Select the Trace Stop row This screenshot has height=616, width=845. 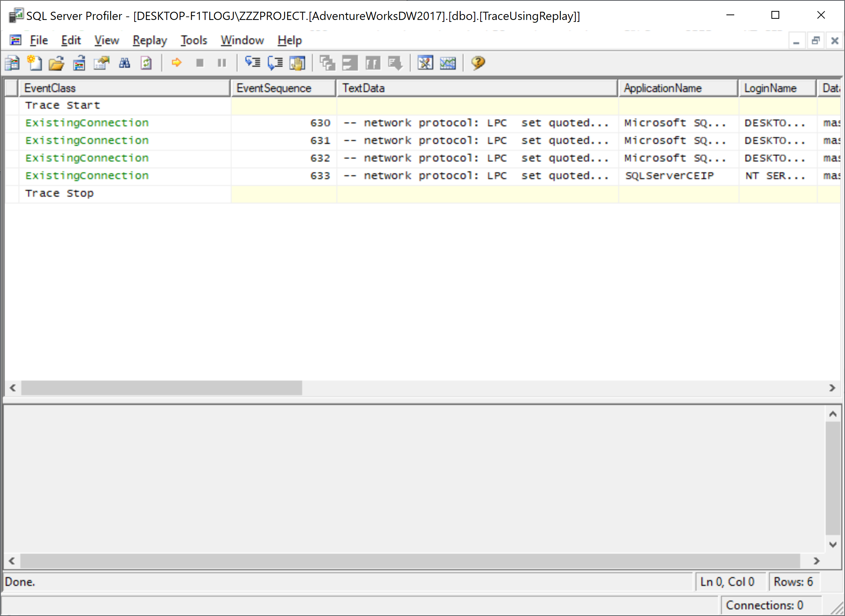pos(59,193)
